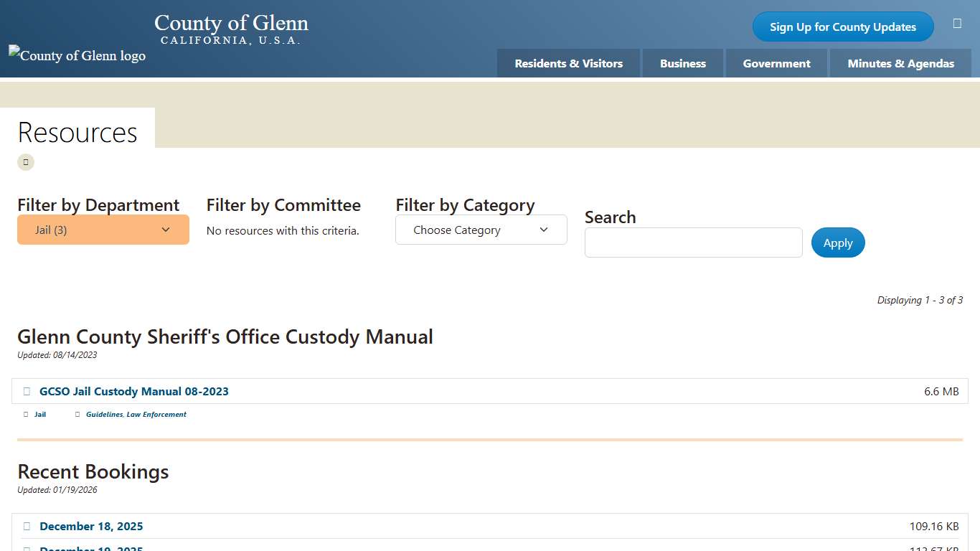980x551 pixels.
Task: Click the County of Glenn logo
Action: click(x=77, y=55)
